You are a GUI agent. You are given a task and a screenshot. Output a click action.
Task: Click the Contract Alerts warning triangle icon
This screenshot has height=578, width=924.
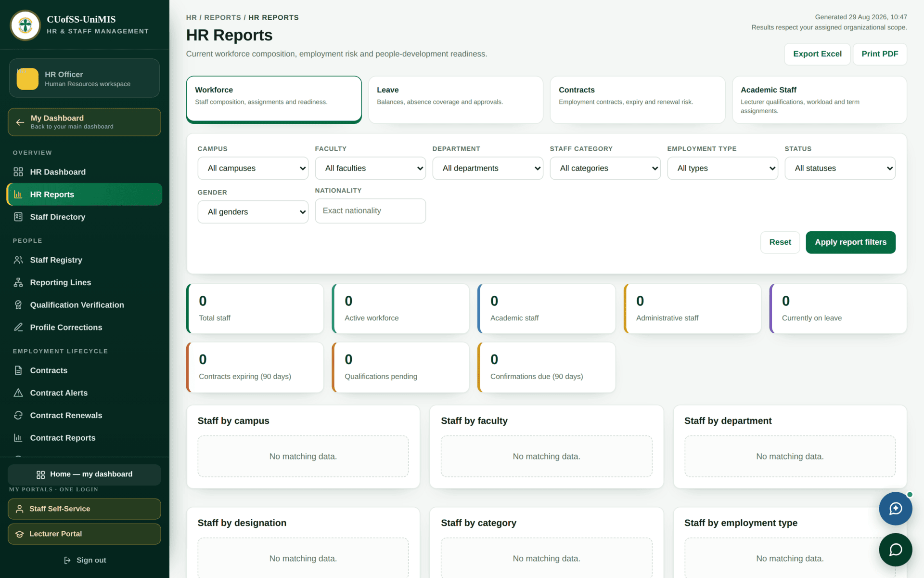coord(18,393)
